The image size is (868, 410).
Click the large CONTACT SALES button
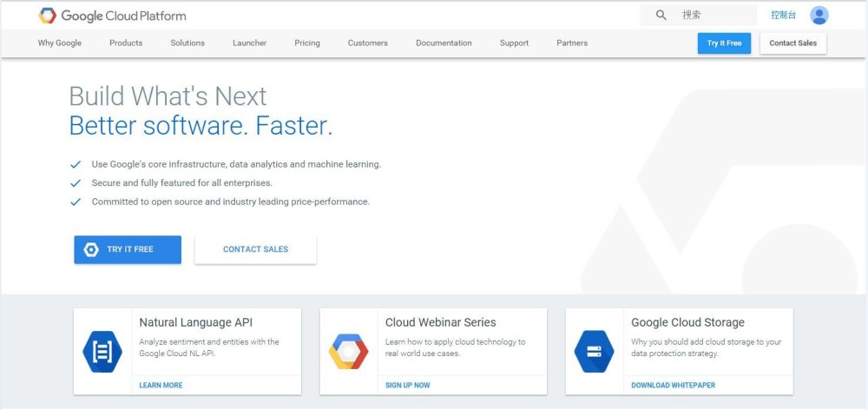(255, 250)
